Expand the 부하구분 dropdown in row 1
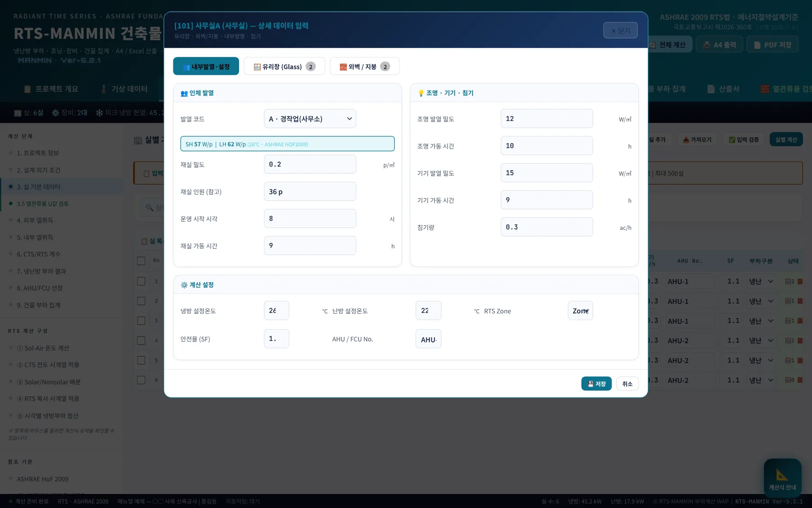Screen dimensions: 812x508 (x=761, y=281)
